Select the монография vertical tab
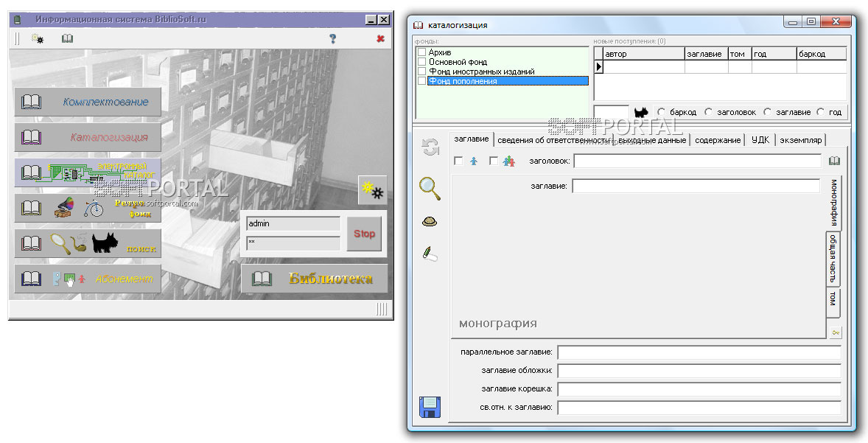Image resolution: width=868 pixels, height=443 pixels. pyautogui.click(x=833, y=202)
